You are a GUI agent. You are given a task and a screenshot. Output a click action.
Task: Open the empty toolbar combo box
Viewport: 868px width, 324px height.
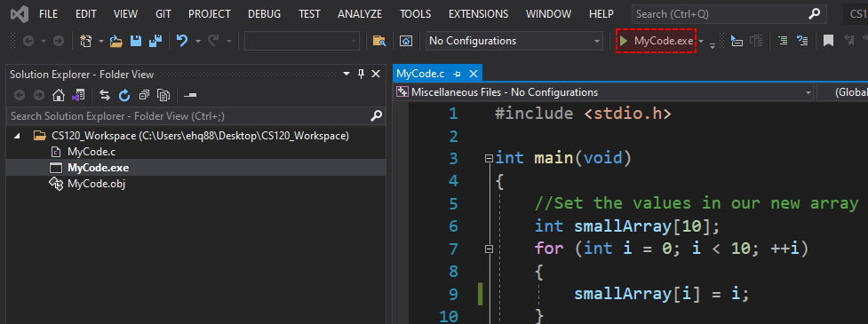302,41
